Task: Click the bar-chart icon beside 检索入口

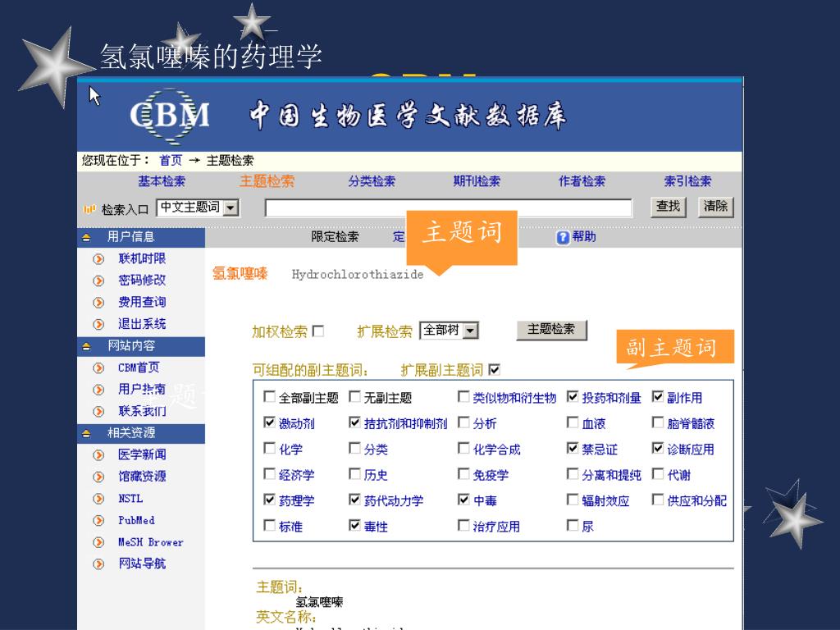Action: (89, 209)
